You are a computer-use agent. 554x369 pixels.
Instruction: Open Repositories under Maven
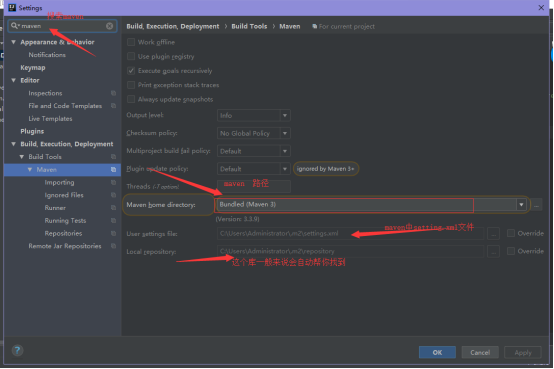(x=63, y=233)
